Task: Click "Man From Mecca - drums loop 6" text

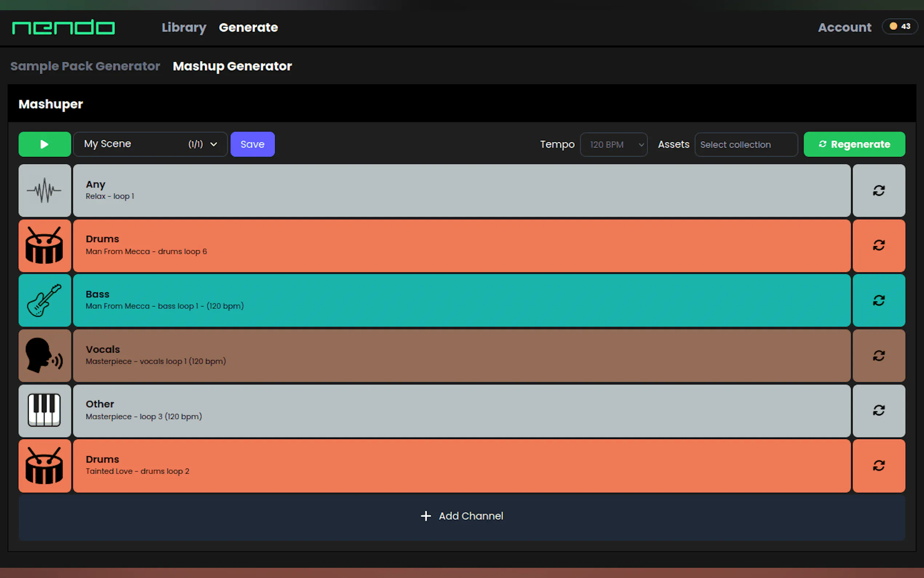Action: (146, 252)
